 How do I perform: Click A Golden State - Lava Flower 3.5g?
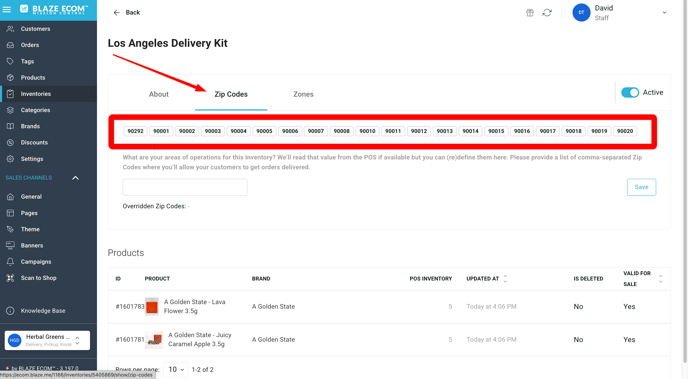click(195, 307)
